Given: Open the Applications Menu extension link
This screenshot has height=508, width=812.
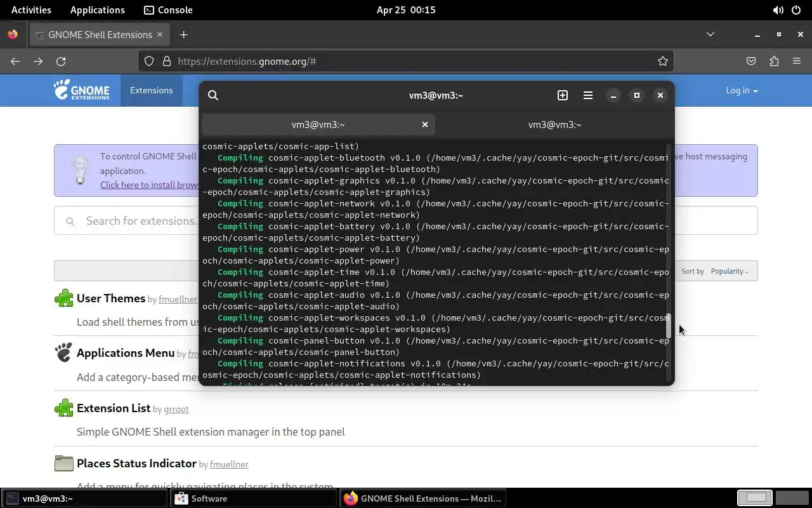Looking at the screenshot, I should point(126,353).
